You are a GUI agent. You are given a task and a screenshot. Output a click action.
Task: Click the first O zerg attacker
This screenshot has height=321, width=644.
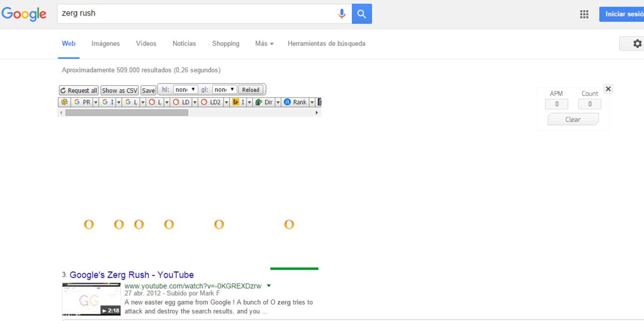(x=89, y=224)
